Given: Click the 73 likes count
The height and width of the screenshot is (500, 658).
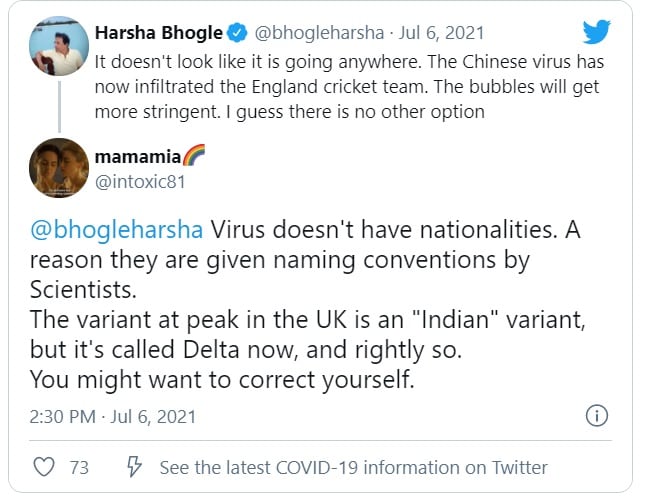Looking at the screenshot, I should (79, 467).
